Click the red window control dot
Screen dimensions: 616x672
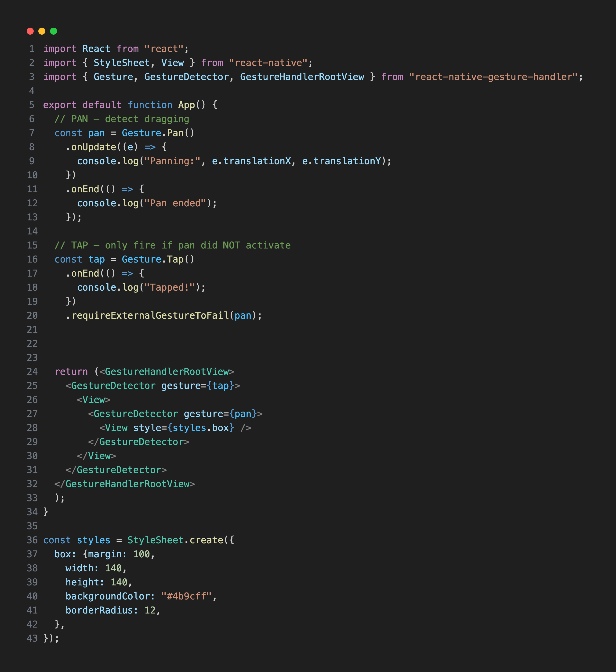click(30, 31)
